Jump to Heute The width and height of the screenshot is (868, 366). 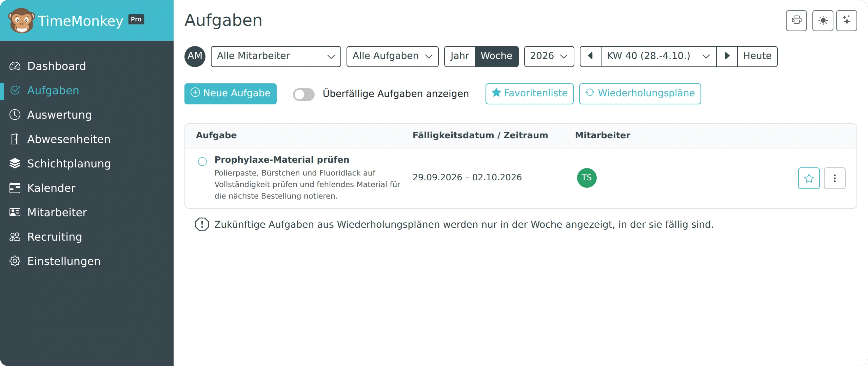pyautogui.click(x=757, y=56)
